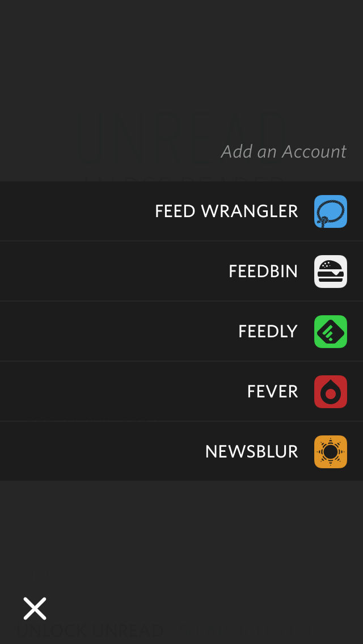Tap the orange NewsBlur sun icon
Viewport: 363px width, 644px height.
(331, 452)
